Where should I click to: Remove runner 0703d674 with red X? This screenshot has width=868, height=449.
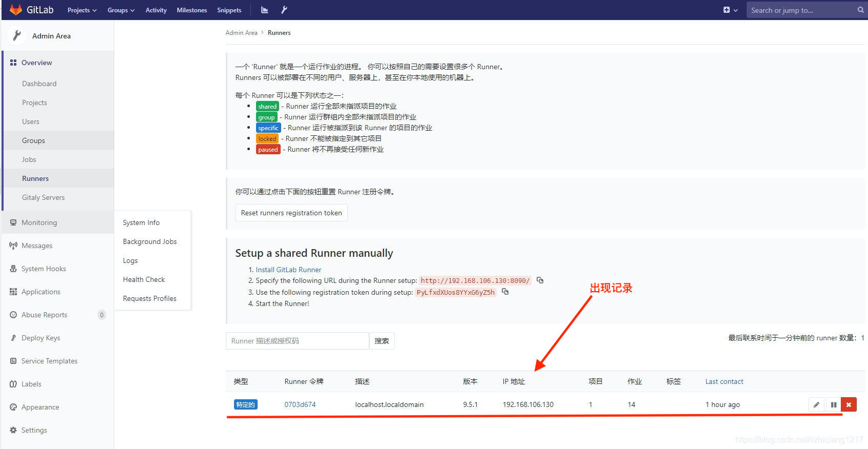coord(849,404)
